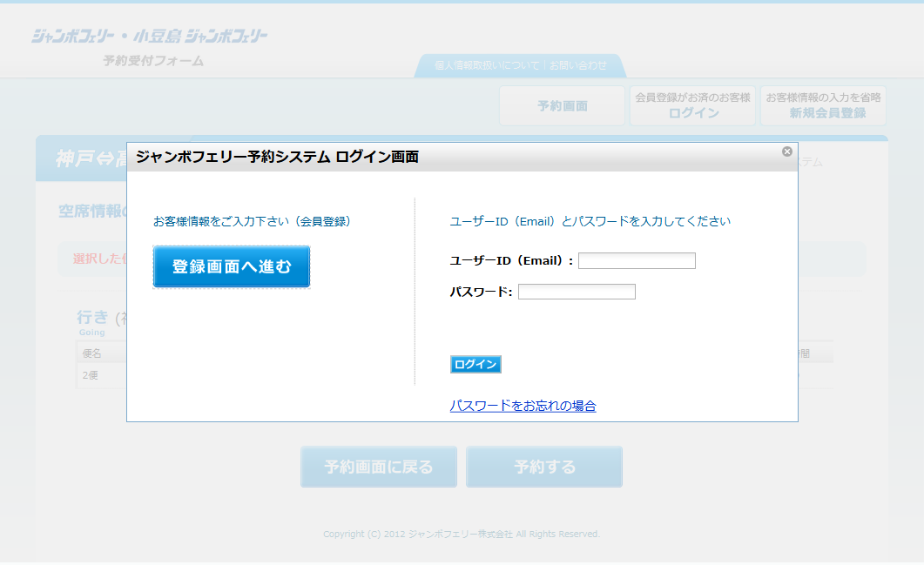Screen dimensions: 924x565
Task: Click the ジャンボフェリー・小豆島ジャンボフェリー logo
Action: 150,37
